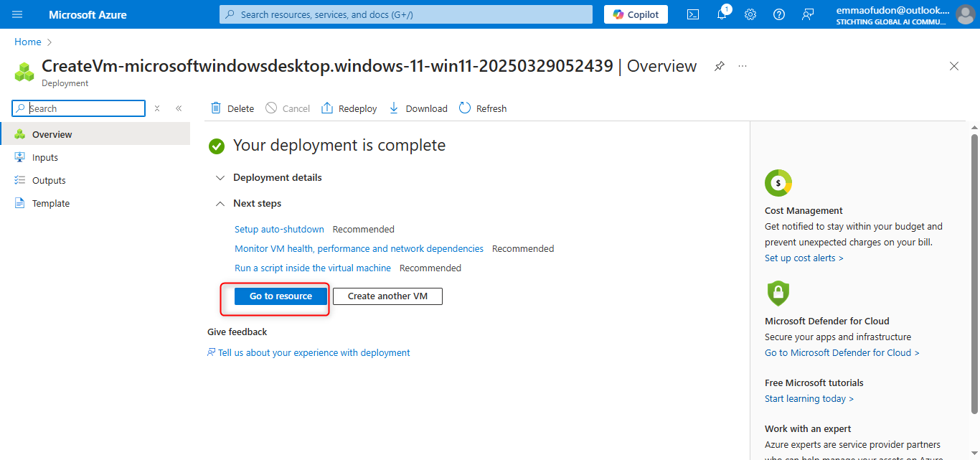
Task: Open the portal hamburger menu
Action: pyautogui.click(x=18, y=14)
